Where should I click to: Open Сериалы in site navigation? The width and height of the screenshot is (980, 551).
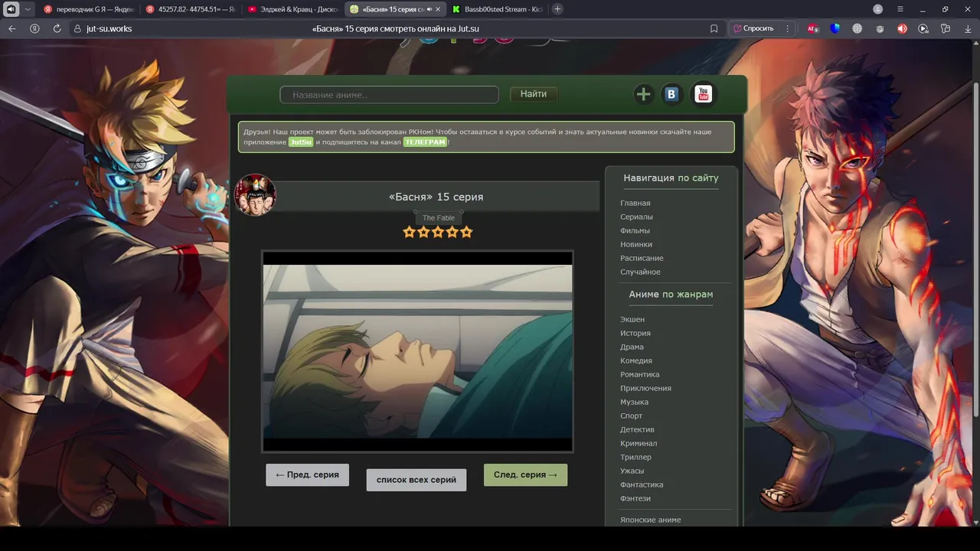[636, 217]
